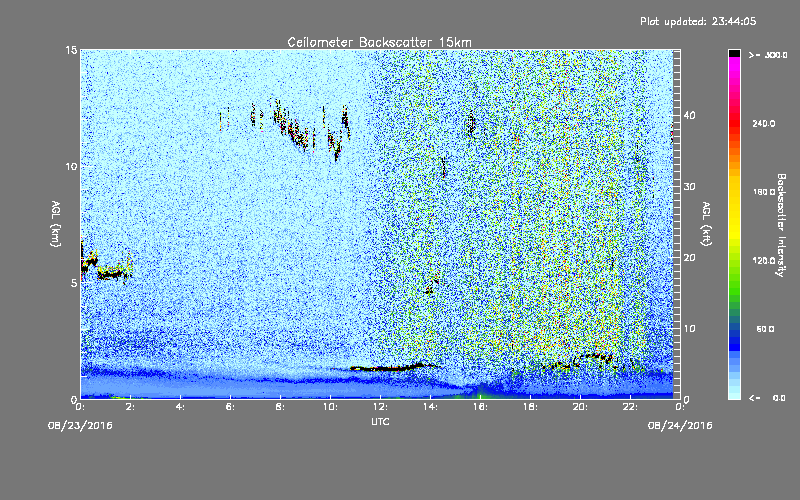800x500 pixels.
Task: Click the 120.0 colorbar label
Action: point(763,261)
